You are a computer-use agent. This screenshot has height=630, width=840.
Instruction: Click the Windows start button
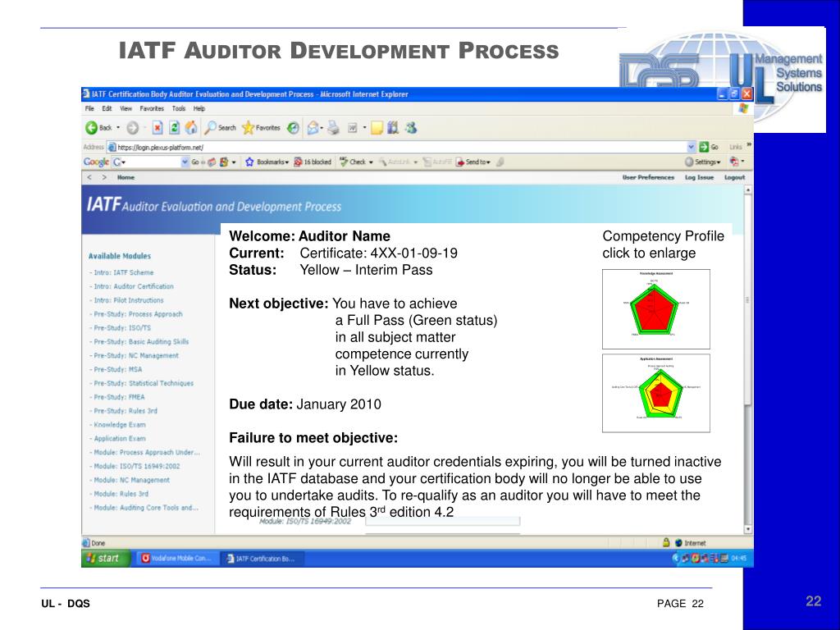[x=106, y=558]
